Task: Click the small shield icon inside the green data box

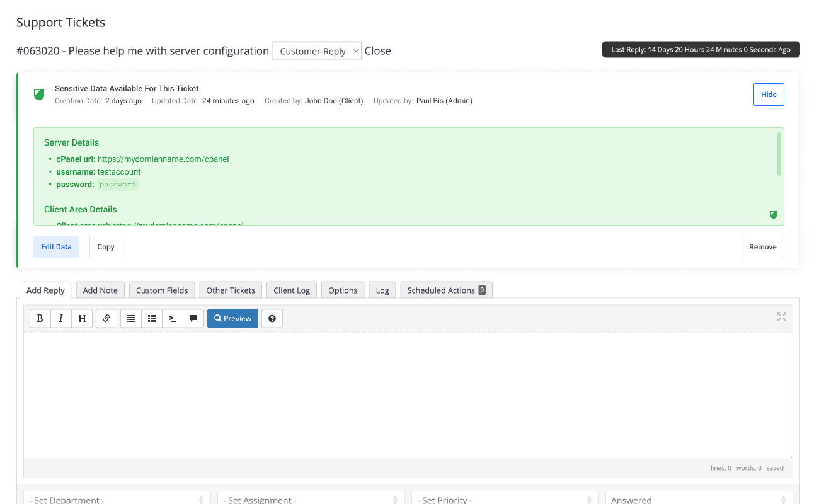Action: (x=774, y=215)
